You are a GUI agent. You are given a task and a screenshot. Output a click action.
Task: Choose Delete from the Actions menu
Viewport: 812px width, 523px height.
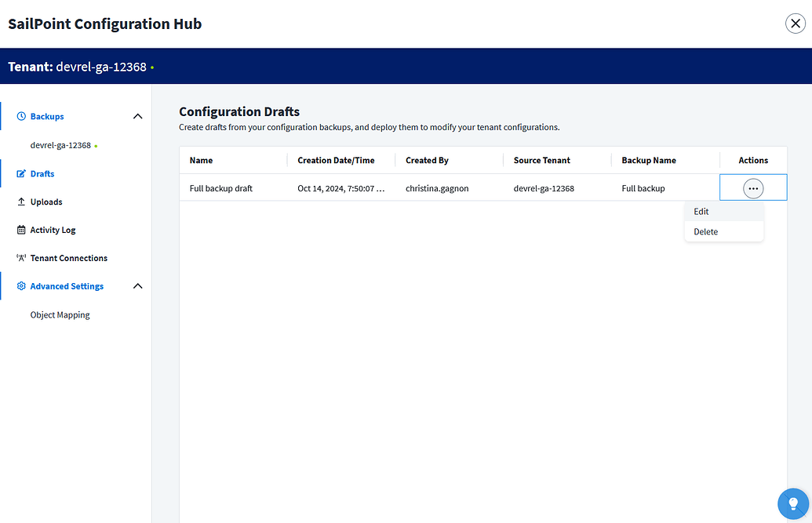coord(705,231)
